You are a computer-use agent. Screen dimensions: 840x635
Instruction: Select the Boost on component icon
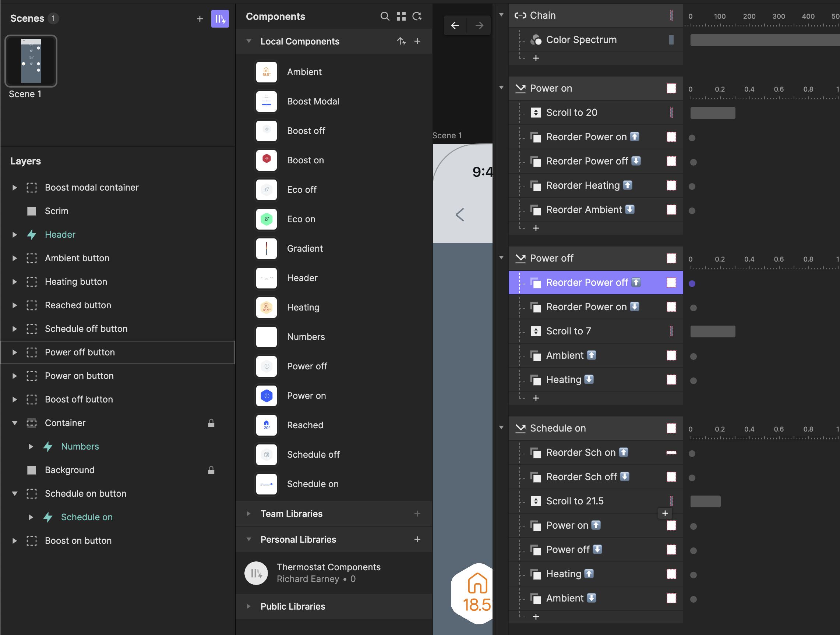pyautogui.click(x=266, y=160)
